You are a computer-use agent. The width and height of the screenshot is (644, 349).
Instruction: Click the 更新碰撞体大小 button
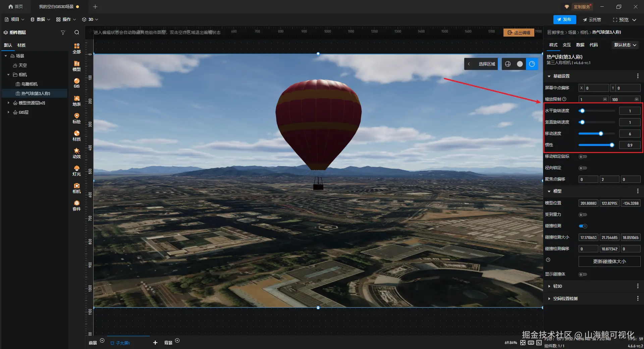click(x=609, y=261)
